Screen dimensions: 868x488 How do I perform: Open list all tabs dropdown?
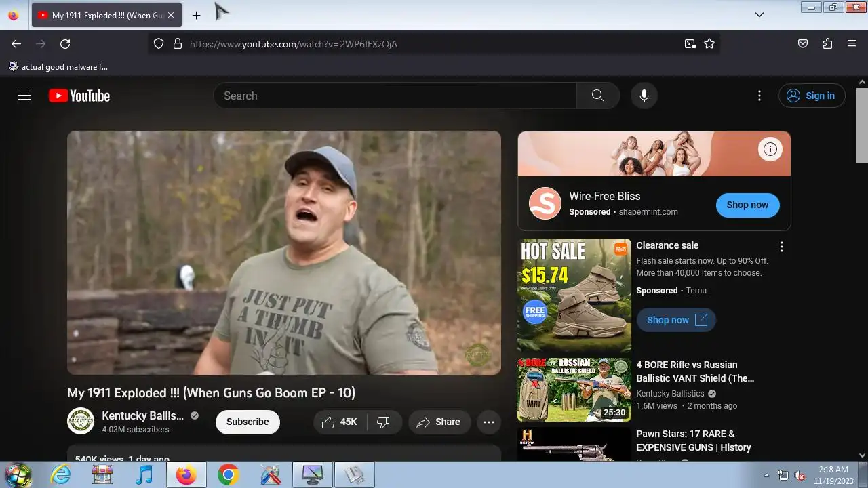pos(759,15)
